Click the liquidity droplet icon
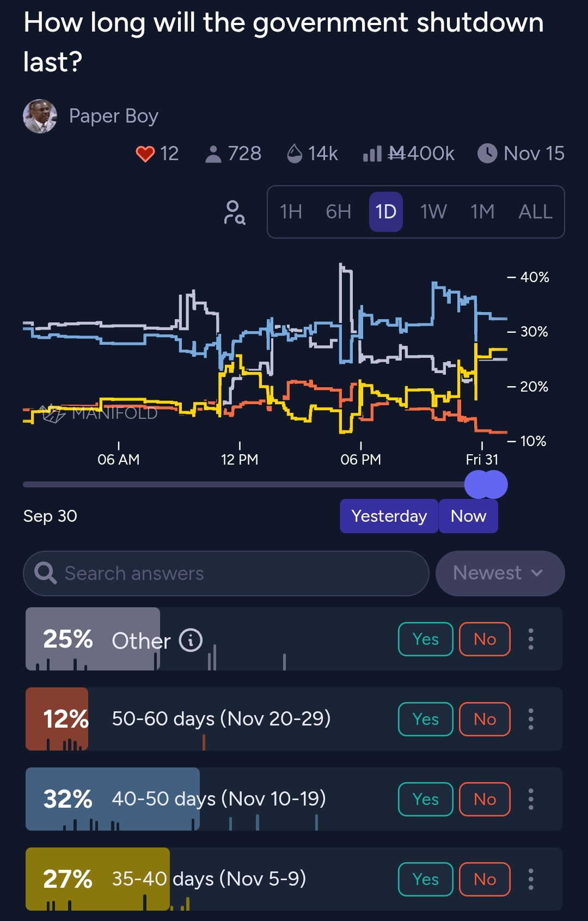This screenshot has width=588, height=921. (x=294, y=154)
